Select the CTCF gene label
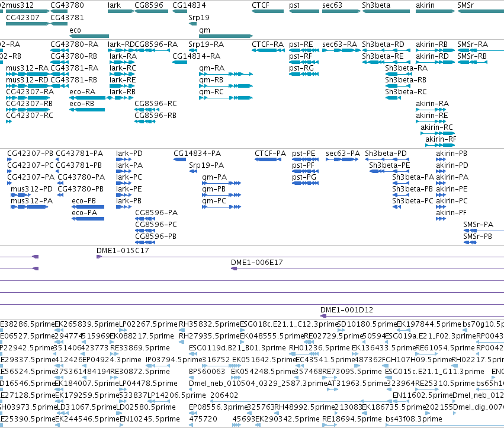504x428 pixels. click(261, 5)
